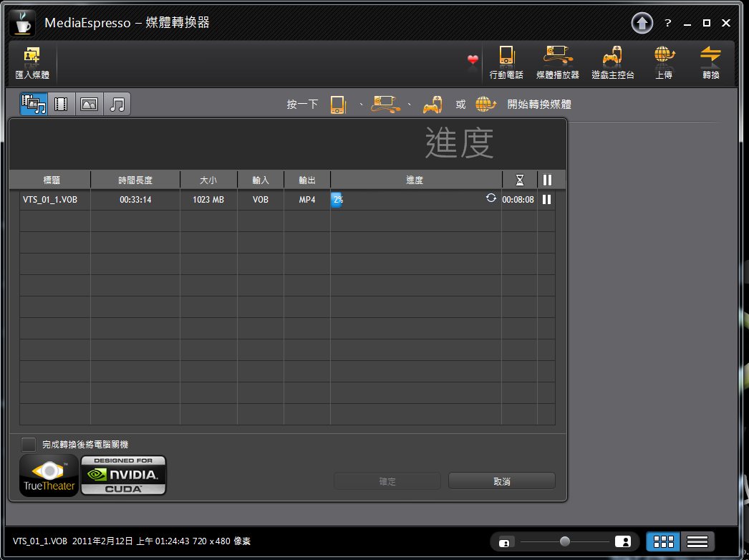Click the status bar file info text
Image resolution: width=749 pixels, height=560 pixels.
point(131,541)
